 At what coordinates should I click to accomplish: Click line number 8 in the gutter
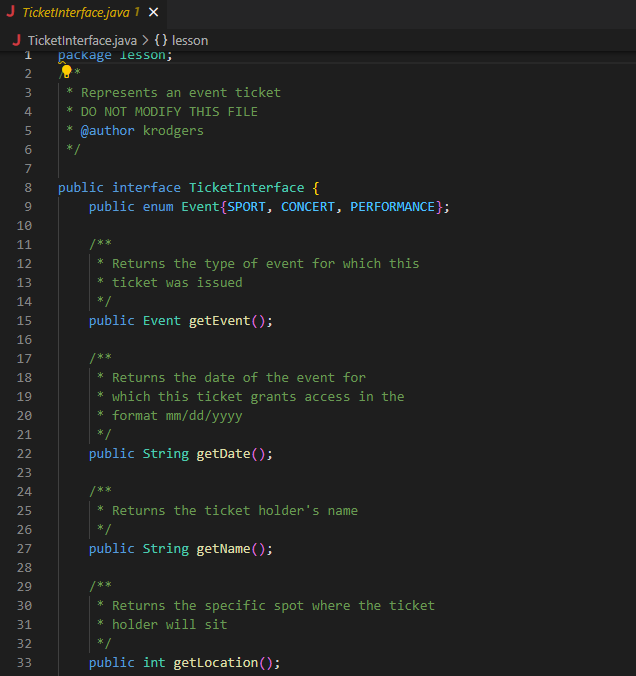[28, 188]
